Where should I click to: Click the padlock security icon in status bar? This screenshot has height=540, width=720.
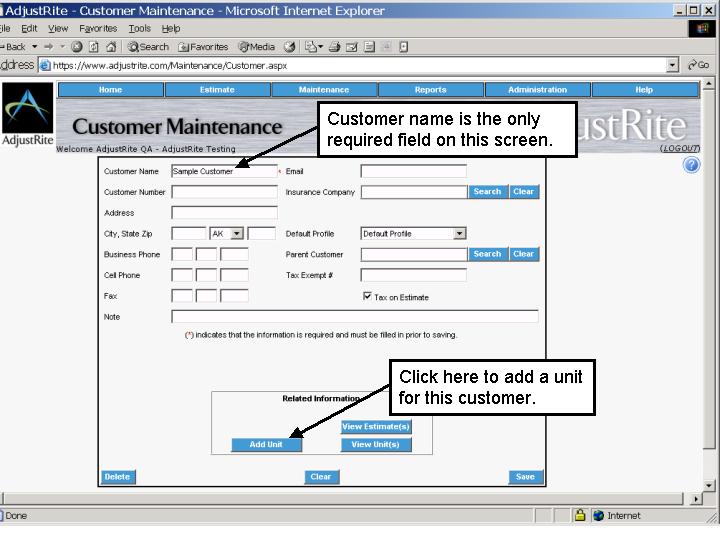tap(580, 515)
